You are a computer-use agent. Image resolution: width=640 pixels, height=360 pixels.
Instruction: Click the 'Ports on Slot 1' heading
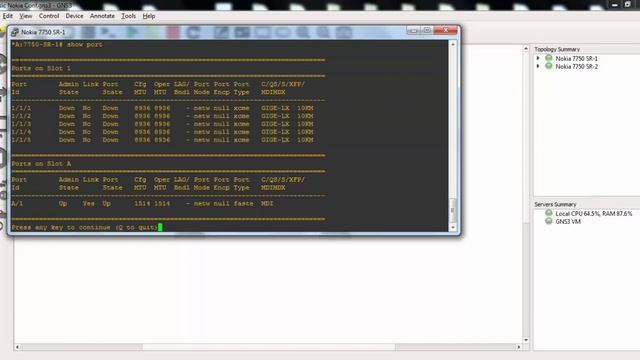[x=41, y=68]
